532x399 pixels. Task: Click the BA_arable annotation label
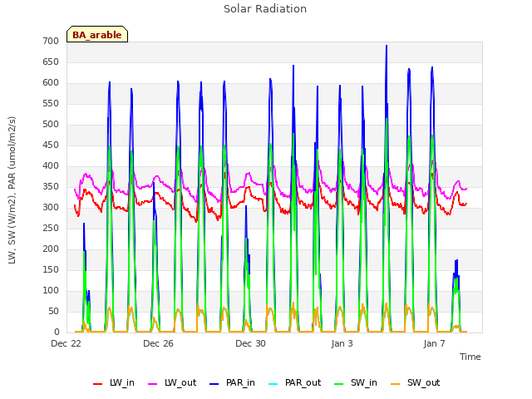97,35
